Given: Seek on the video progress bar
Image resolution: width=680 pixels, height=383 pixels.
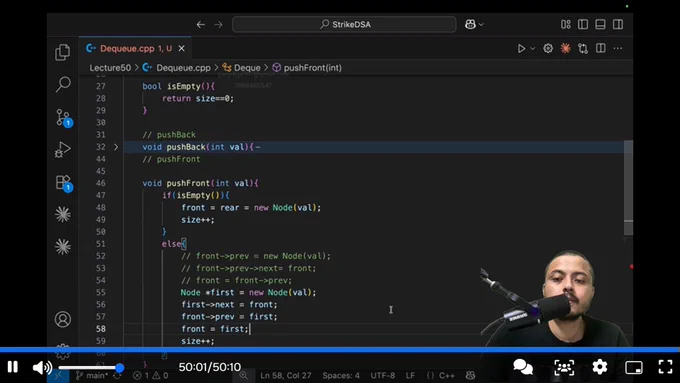Looking at the screenshot, I should 340,349.
